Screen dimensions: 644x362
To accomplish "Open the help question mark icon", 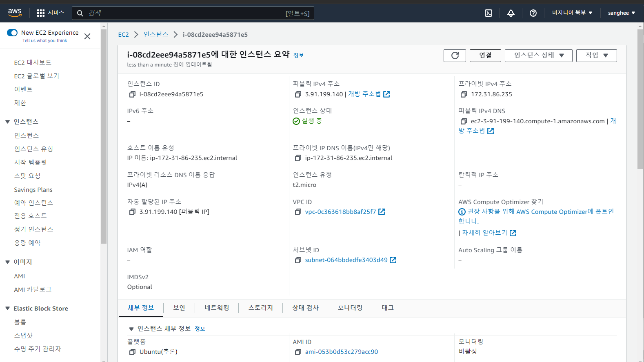I will (x=533, y=13).
